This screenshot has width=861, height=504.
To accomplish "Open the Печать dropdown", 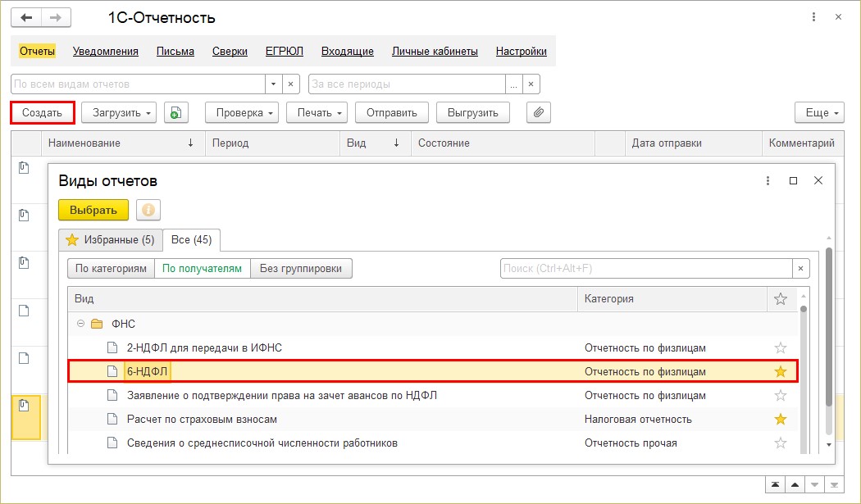I will point(317,112).
